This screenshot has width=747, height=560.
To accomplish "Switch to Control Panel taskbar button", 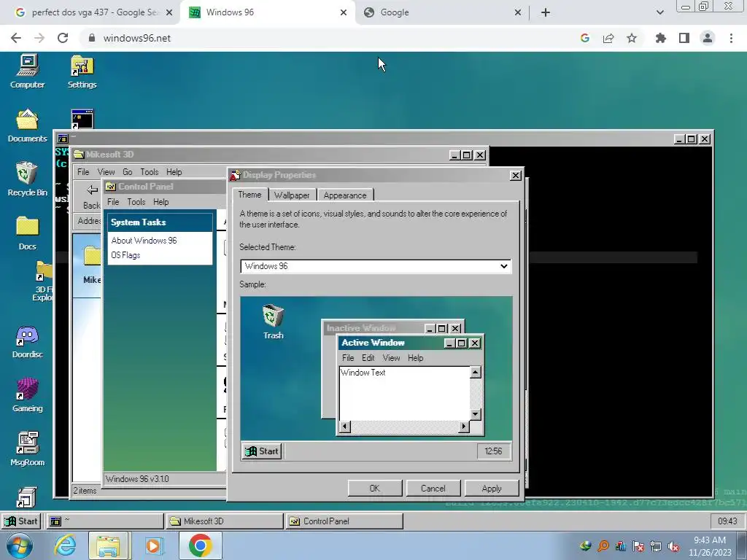I will [x=344, y=521].
